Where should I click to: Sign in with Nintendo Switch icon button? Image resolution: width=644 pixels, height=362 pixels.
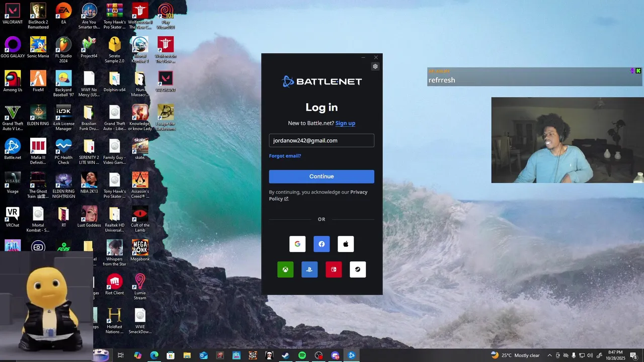pyautogui.click(x=334, y=269)
